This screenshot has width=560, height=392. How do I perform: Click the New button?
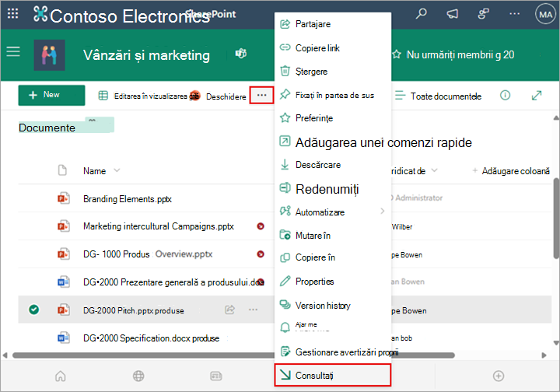pyautogui.click(x=51, y=95)
